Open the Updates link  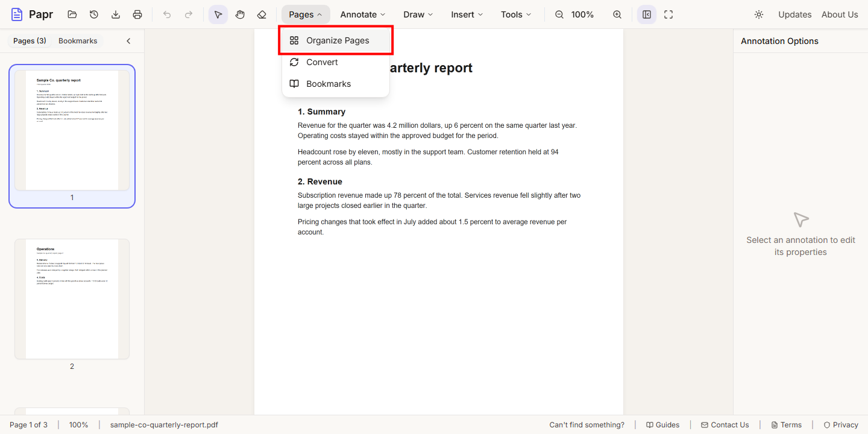pos(795,14)
